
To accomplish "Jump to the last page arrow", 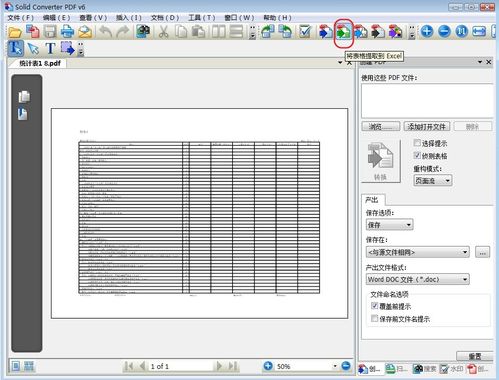I will pos(232,366).
